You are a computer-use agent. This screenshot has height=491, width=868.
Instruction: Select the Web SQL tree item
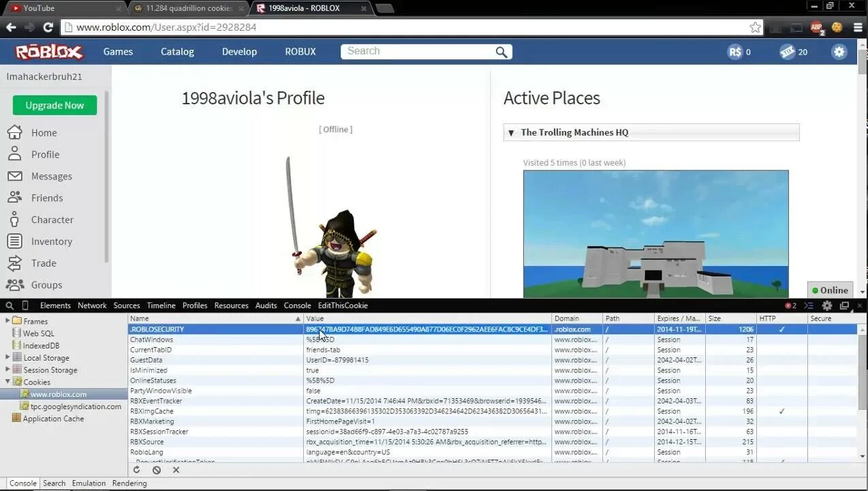38,333
